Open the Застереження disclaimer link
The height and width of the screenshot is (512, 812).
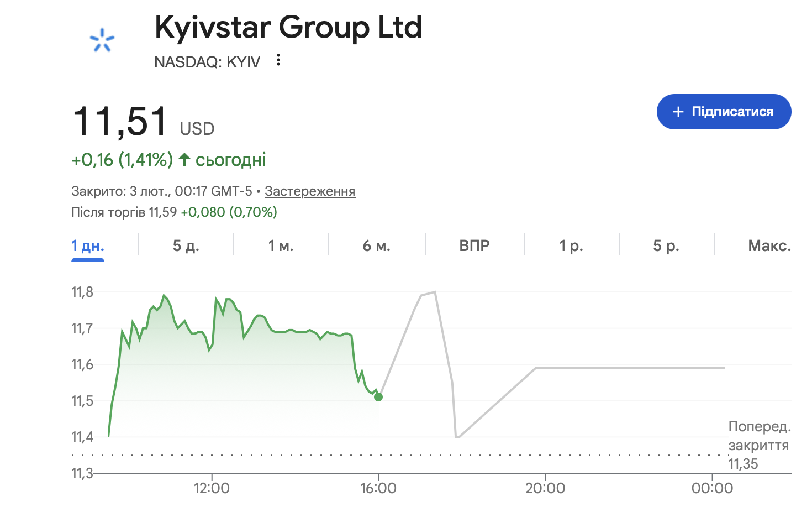309,191
